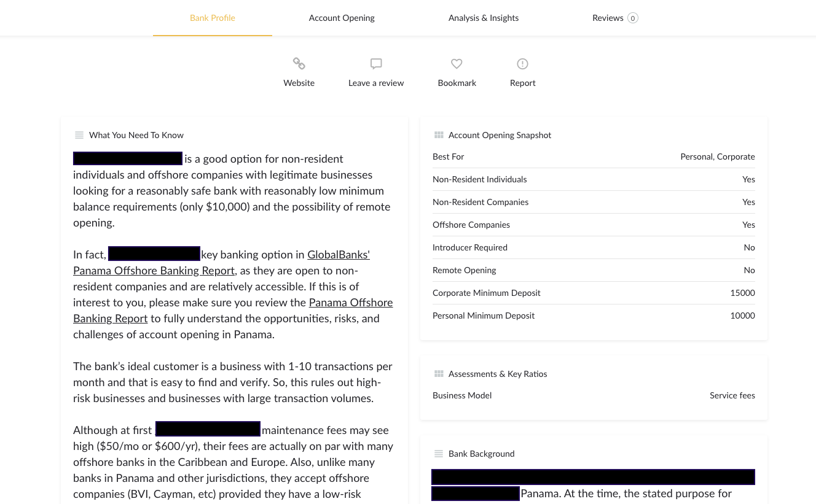The width and height of the screenshot is (816, 504).
Task: Switch to the Reviews tab
Action: tap(608, 18)
